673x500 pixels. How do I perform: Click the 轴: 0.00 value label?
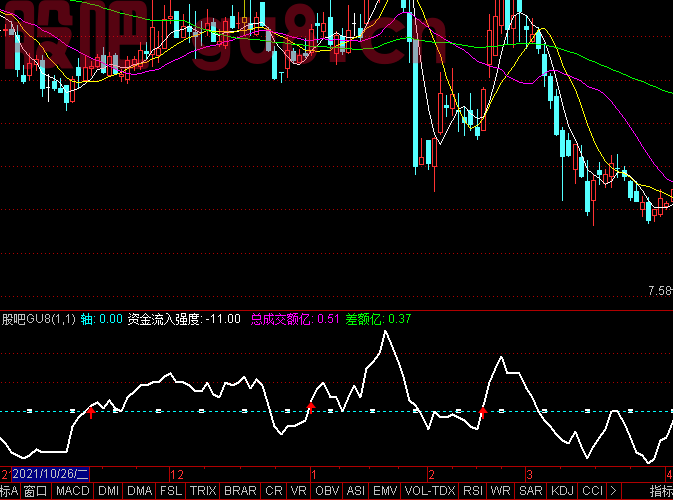click(x=101, y=319)
